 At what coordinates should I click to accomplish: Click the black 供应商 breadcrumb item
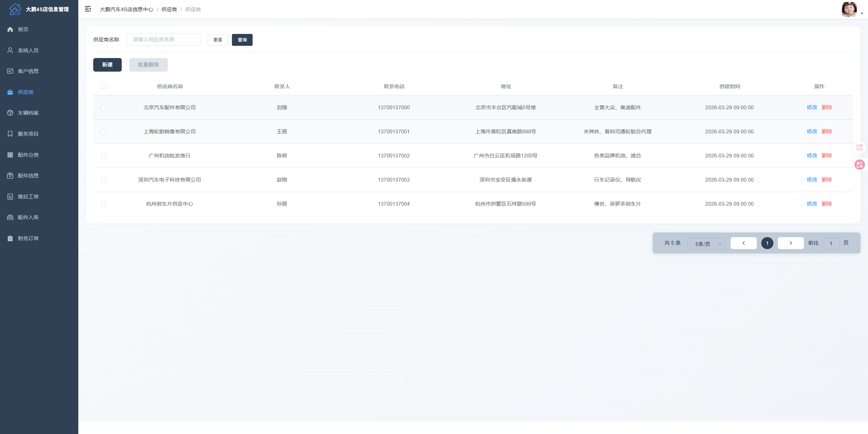[x=169, y=10]
